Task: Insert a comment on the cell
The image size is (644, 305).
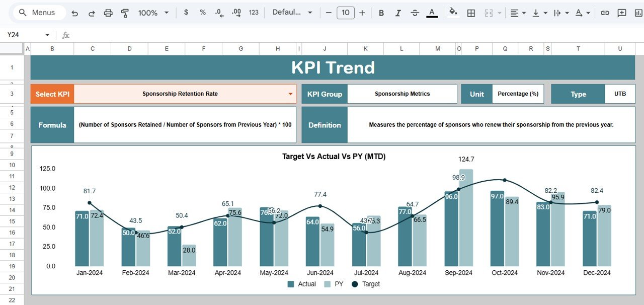Action: pos(621,13)
